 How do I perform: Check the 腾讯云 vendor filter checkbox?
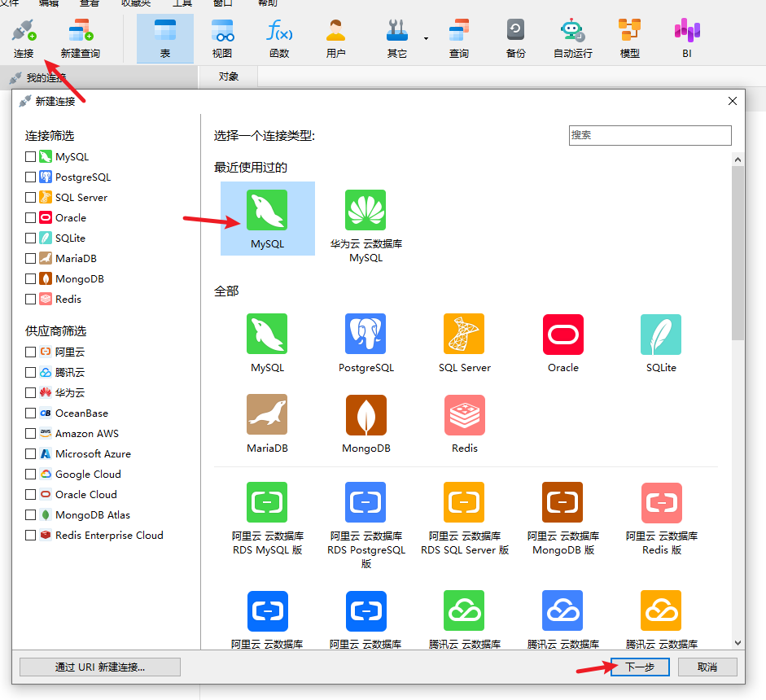30,372
